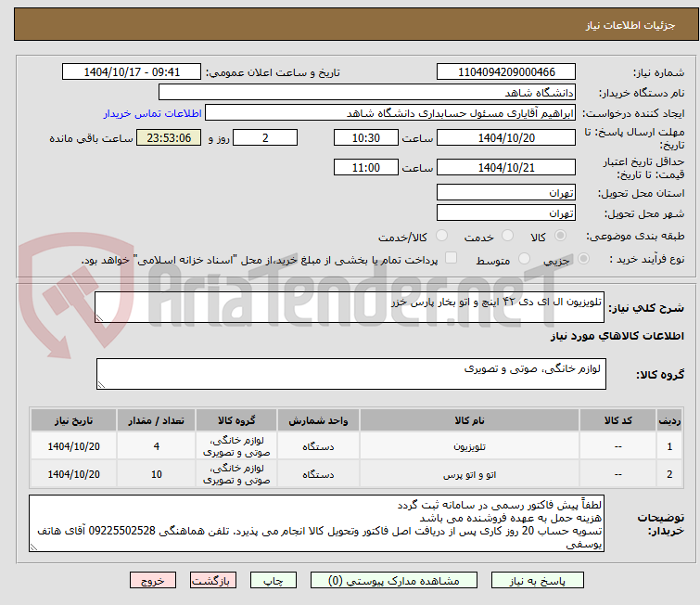Click quantity 10 in the اتو row

(157, 474)
